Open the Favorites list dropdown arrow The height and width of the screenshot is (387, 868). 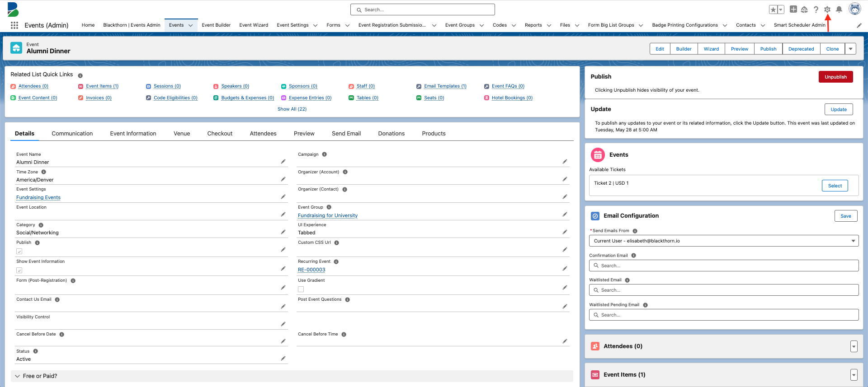click(x=781, y=9)
